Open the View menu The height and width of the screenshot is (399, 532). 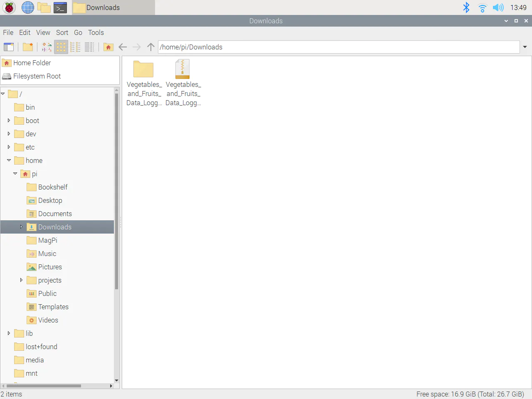(x=43, y=32)
